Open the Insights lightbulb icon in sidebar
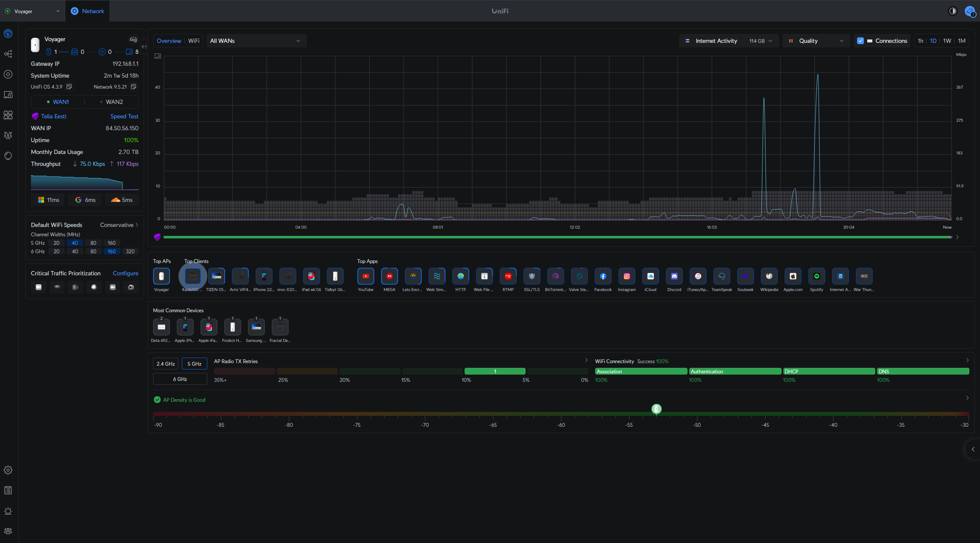Image resolution: width=980 pixels, height=543 pixels. 8,156
